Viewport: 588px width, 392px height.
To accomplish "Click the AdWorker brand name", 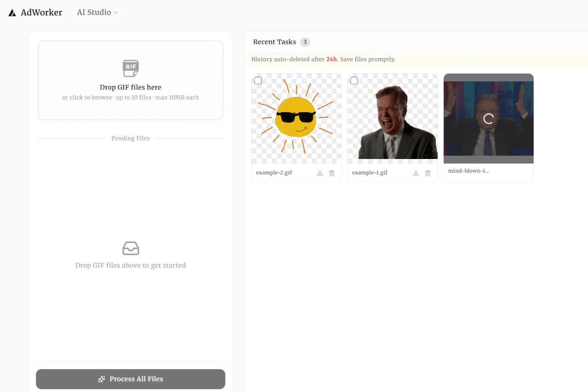I will tap(41, 13).
